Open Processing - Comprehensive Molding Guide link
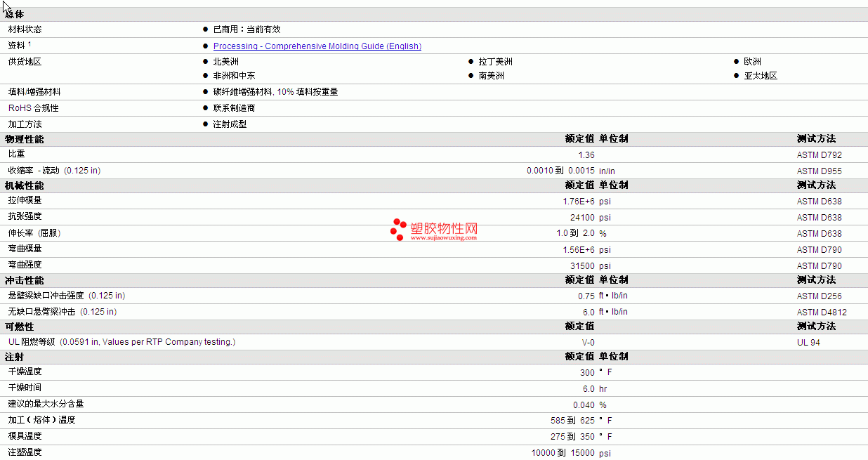The height and width of the screenshot is (460, 868). click(x=317, y=46)
